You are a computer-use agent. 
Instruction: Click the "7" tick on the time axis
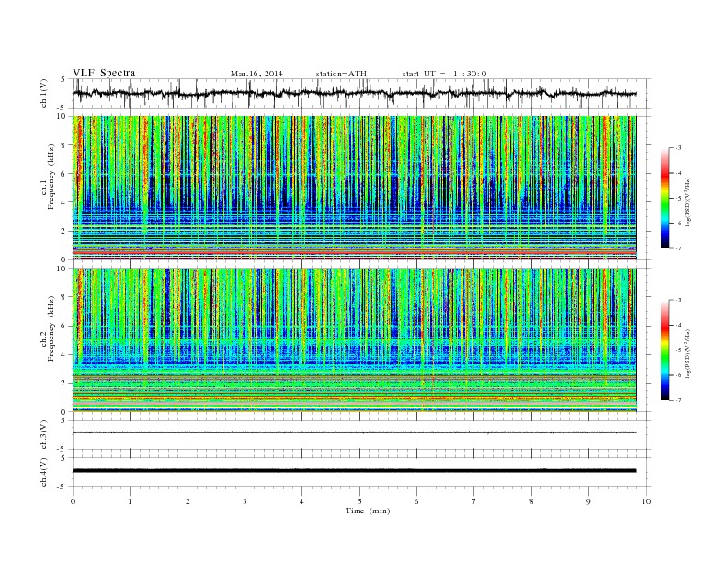pyautogui.click(x=474, y=501)
